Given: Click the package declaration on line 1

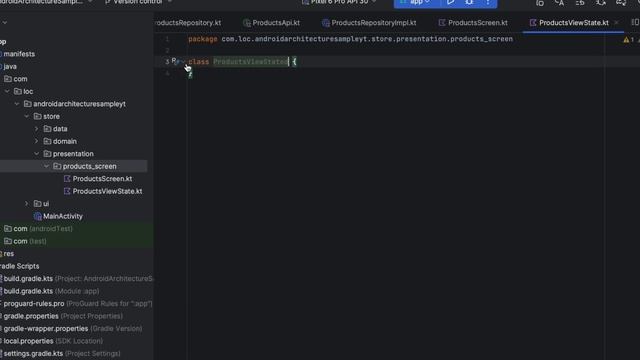Looking at the screenshot, I should [350, 39].
